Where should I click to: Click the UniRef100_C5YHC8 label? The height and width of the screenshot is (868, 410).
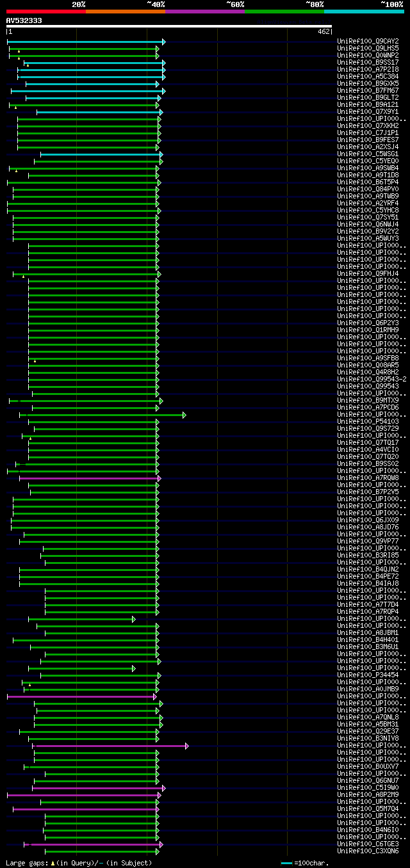[x=368, y=211]
